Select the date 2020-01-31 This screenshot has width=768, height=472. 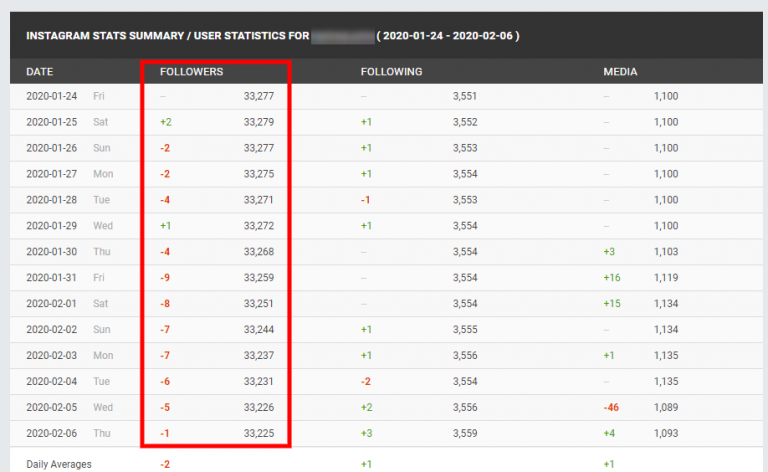click(51, 278)
